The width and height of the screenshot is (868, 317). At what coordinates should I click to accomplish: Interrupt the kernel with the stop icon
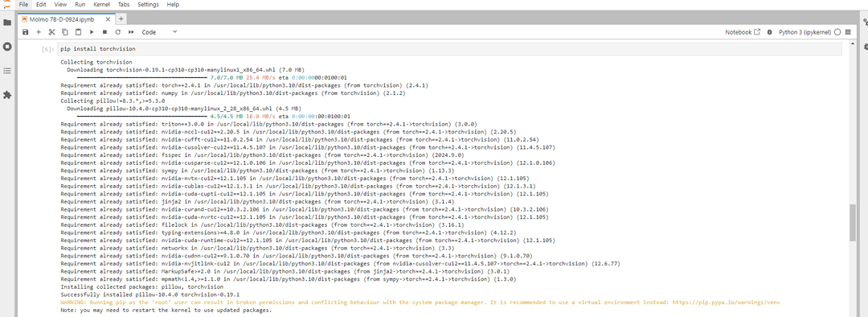(104, 32)
